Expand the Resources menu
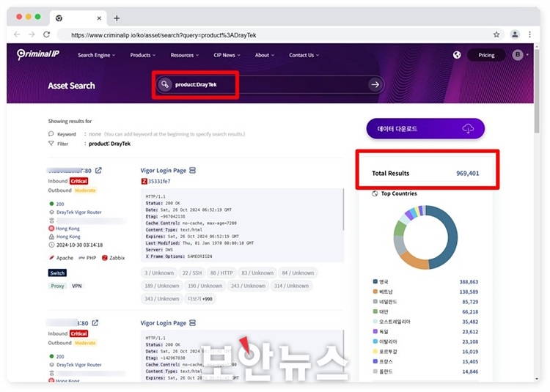550x392 pixels. tap(185, 55)
